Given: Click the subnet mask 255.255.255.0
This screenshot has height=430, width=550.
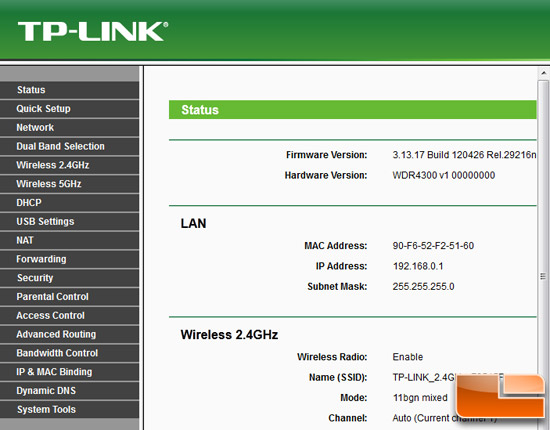Looking at the screenshot, I should click(423, 287).
